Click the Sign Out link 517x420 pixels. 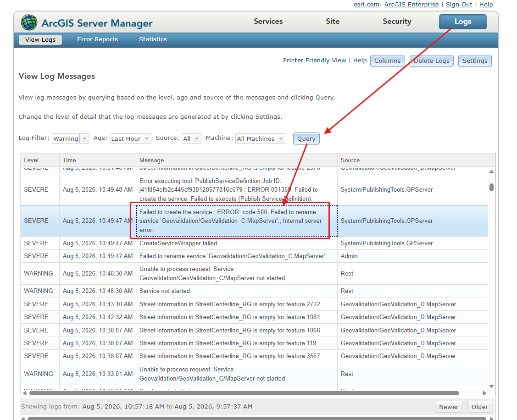[459, 4]
